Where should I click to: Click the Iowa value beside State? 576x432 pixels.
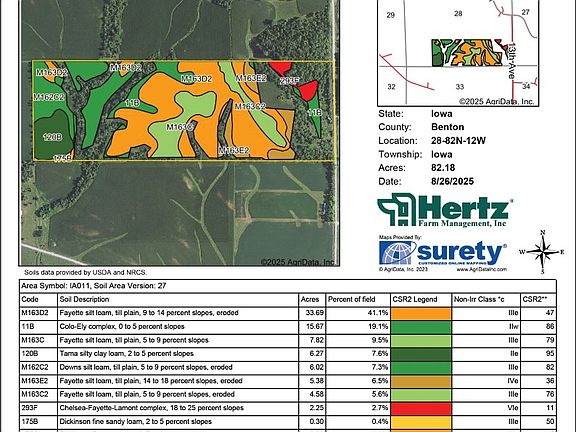pyautogui.click(x=442, y=114)
